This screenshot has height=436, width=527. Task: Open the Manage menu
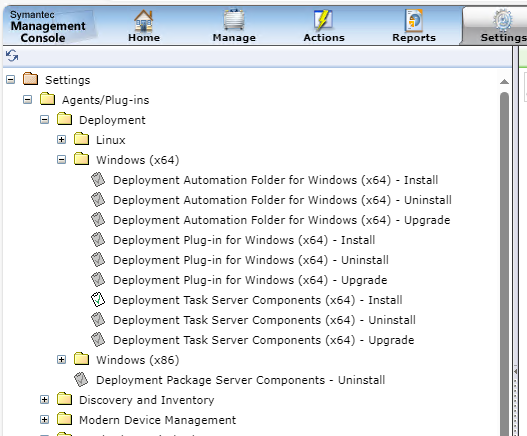click(x=234, y=26)
